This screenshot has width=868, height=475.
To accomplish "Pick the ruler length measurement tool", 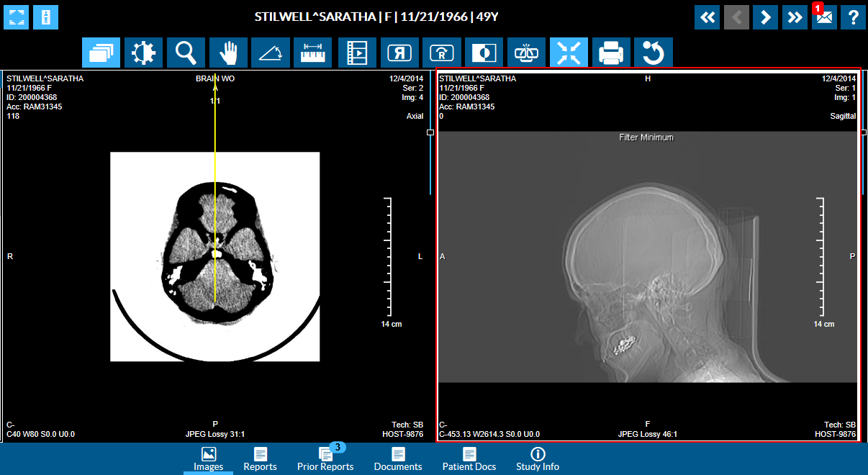I will [313, 53].
